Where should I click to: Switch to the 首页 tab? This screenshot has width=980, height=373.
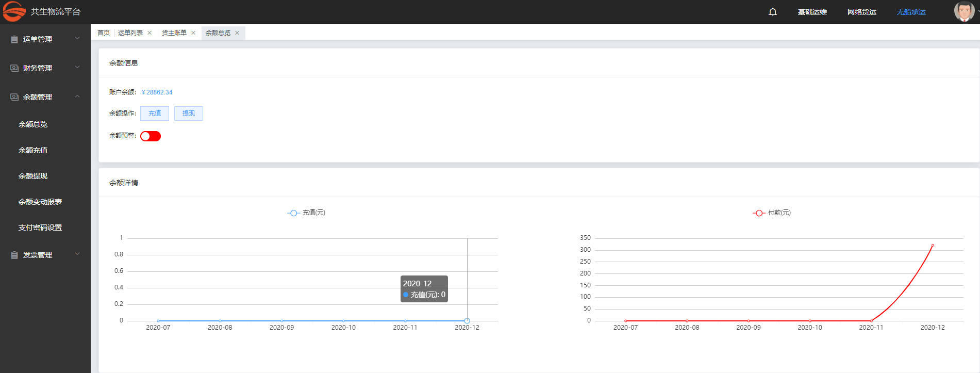104,33
